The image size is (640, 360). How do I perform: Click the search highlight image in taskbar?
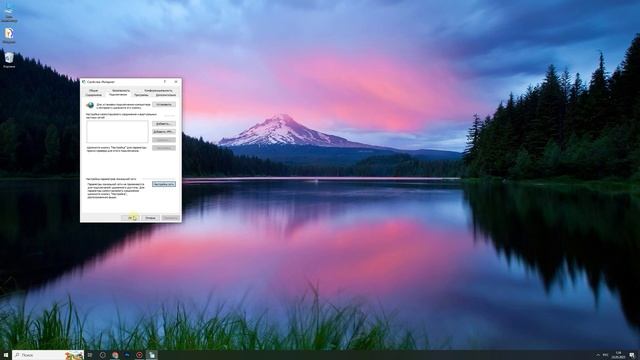coord(73,355)
